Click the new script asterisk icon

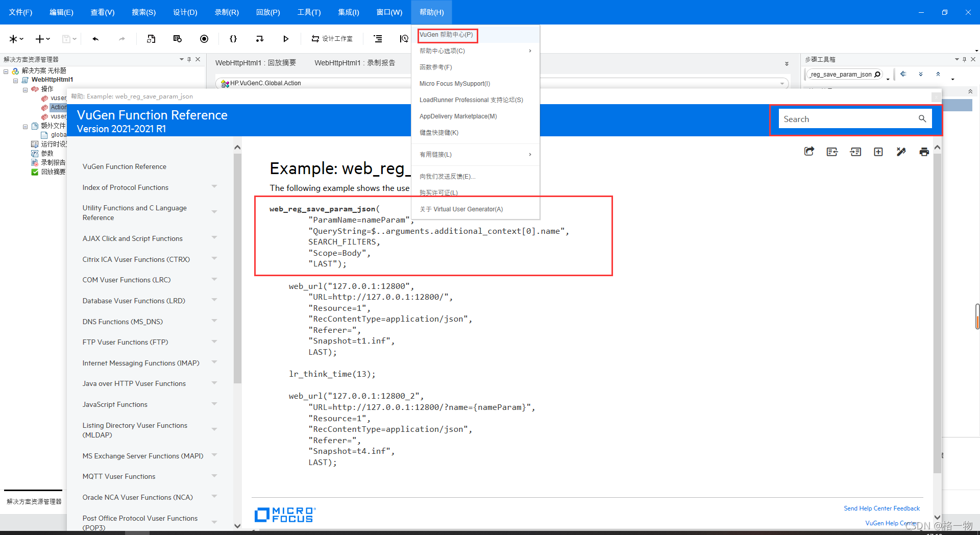coord(13,39)
